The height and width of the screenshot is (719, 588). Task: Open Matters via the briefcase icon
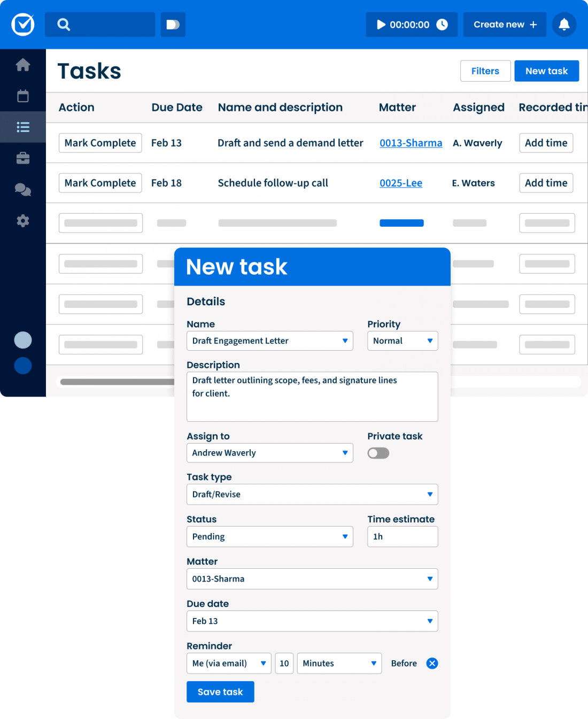(22, 158)
